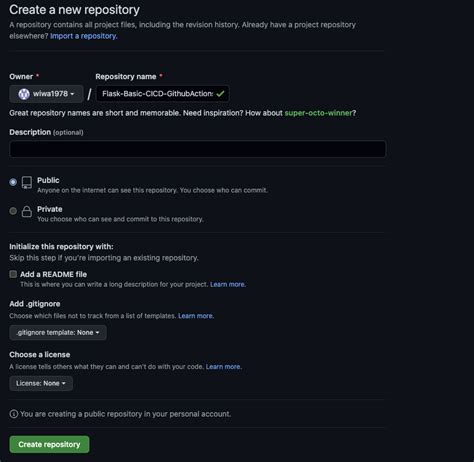Enable the Add a README file checkbox

(x=13, y=274)
